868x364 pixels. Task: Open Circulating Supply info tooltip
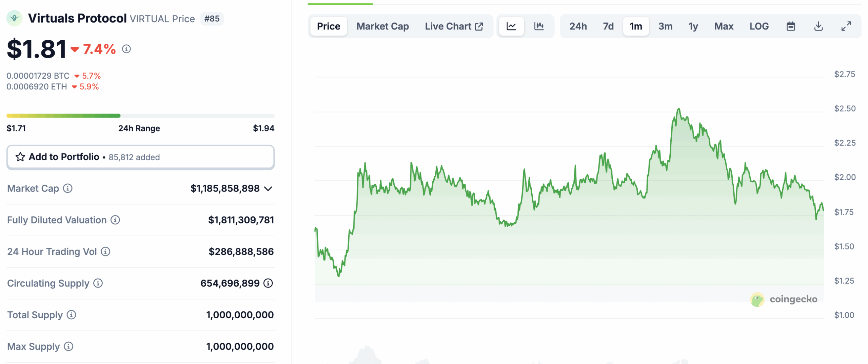point(98,283)
